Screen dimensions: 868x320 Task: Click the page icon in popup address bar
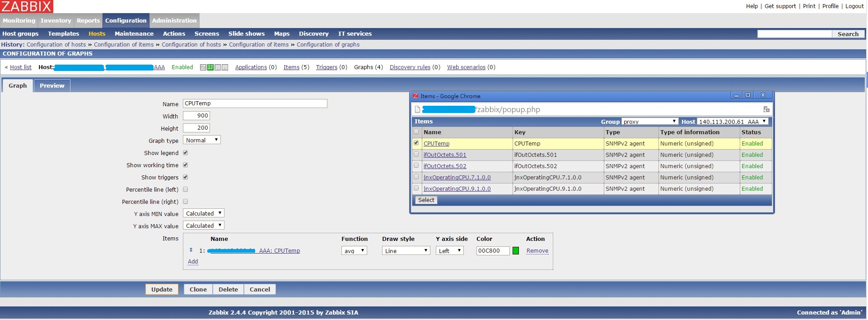click(417, 109)
